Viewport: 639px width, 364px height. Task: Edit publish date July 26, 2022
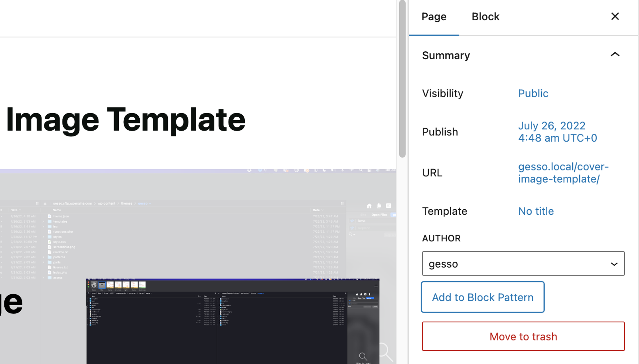557,132
